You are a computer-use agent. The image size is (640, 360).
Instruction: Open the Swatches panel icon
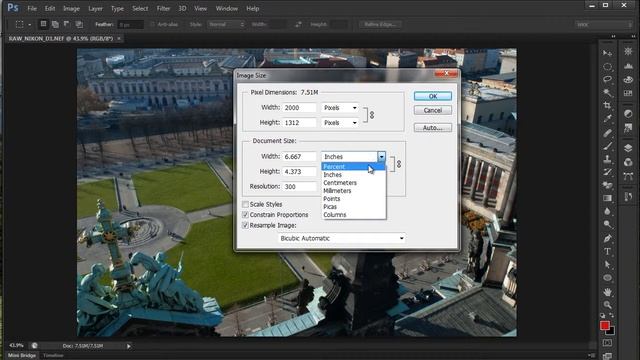pos(628,93)
